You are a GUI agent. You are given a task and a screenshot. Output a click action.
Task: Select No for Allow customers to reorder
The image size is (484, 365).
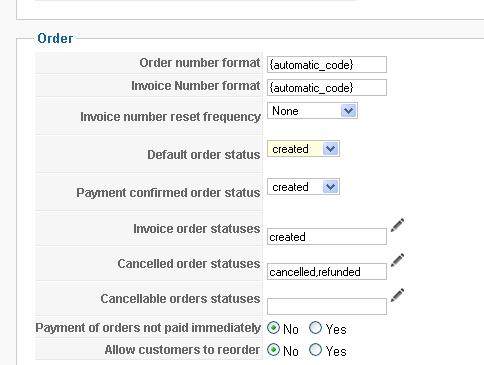(273, 350)
